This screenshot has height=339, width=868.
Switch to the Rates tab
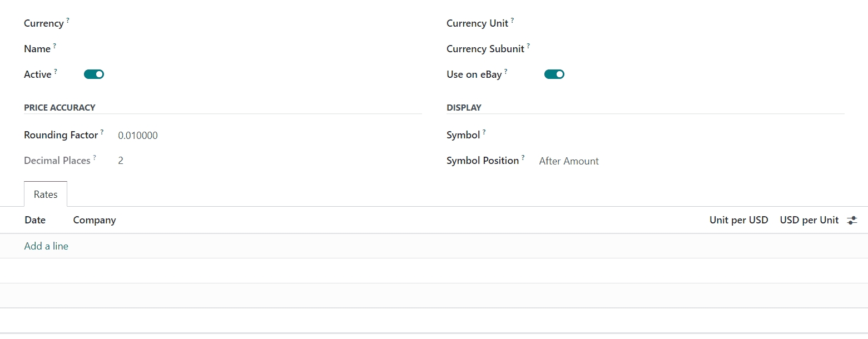(46, 195)
